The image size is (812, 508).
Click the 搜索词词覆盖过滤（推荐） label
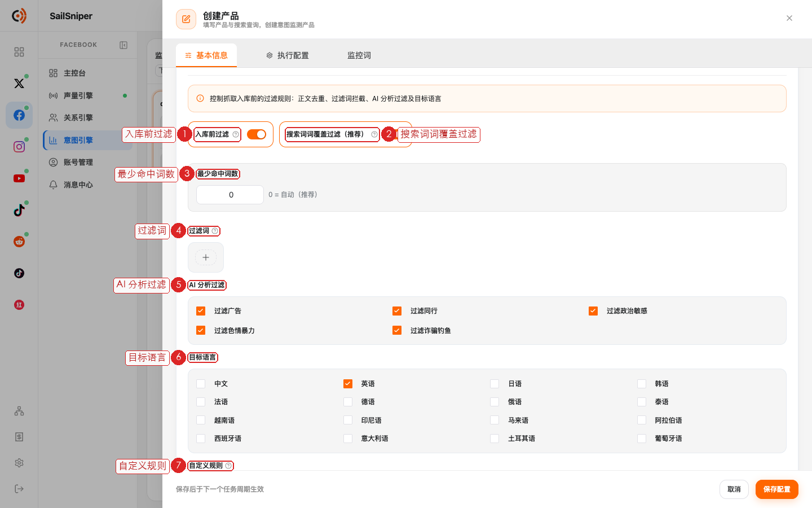[327, 134]
